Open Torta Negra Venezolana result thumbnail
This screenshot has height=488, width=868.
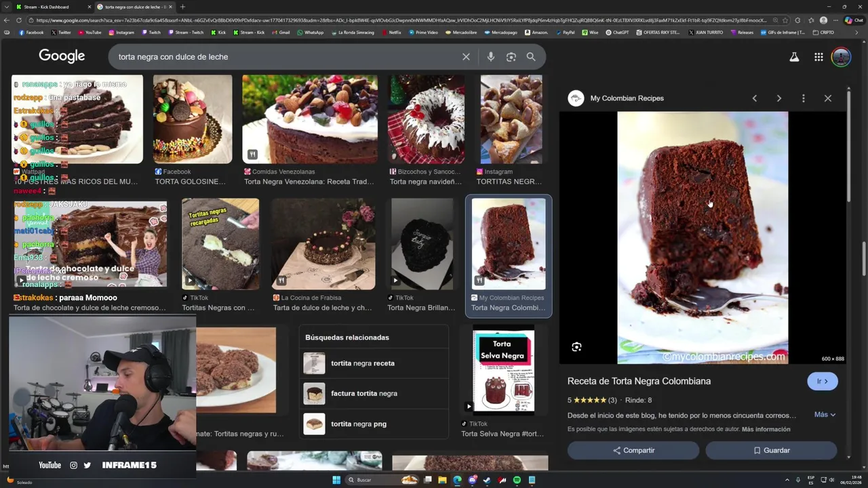(x=310, y=119)
